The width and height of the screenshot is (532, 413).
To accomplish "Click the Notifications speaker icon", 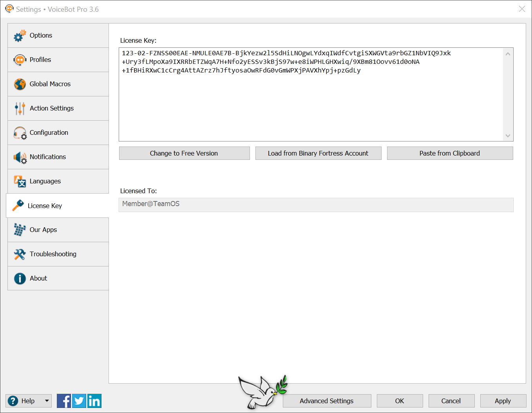I will (20, 158).
